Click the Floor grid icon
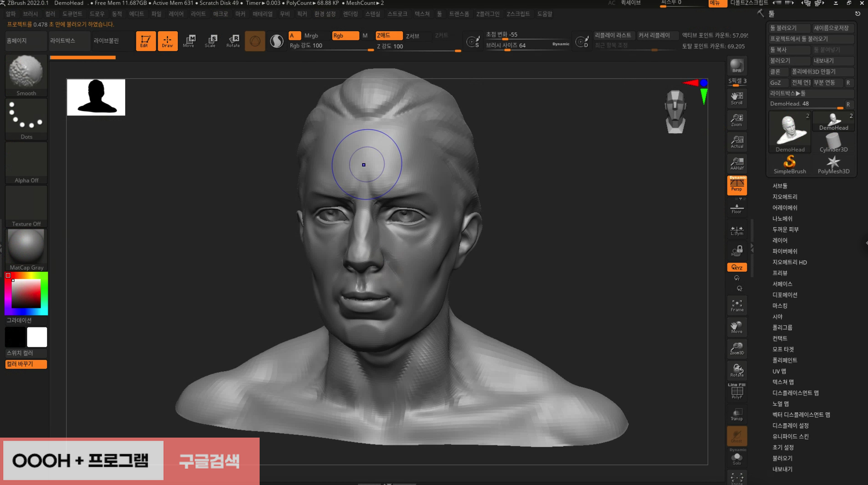 (x=736, y=209)
